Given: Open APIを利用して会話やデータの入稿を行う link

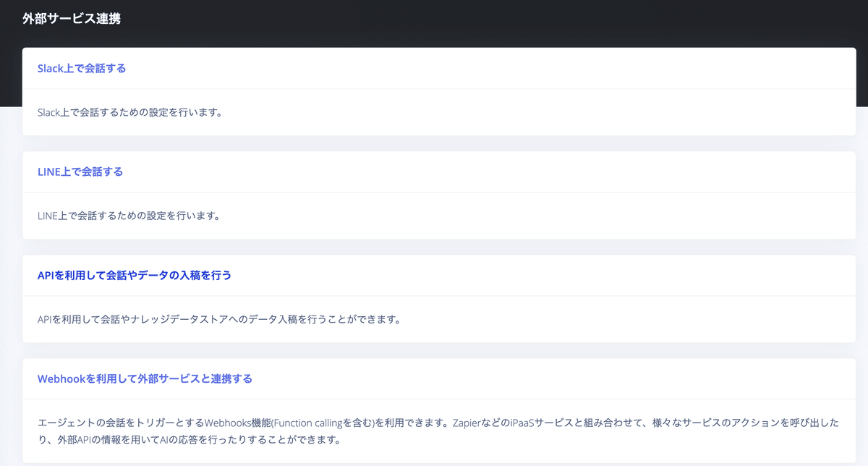Looking at the screenshot, I should tap(135, 276).
